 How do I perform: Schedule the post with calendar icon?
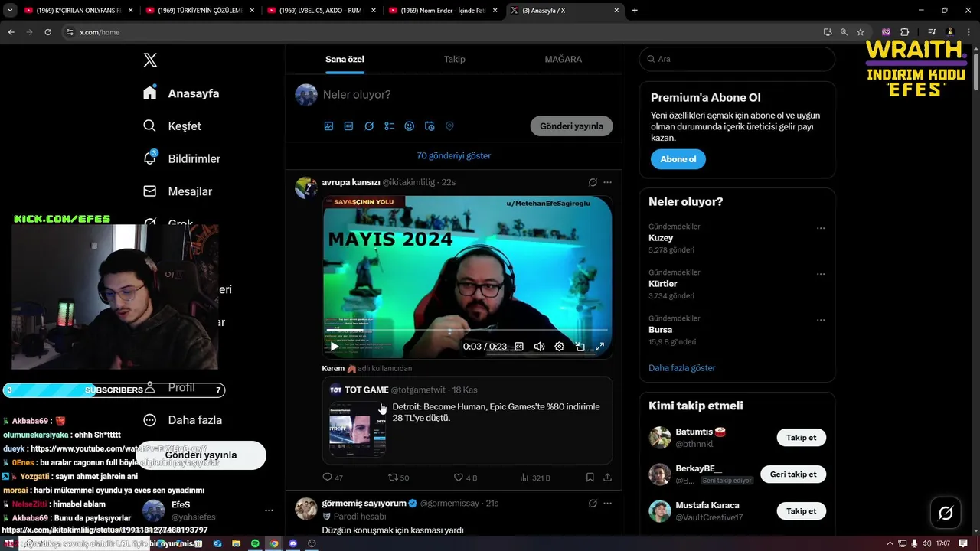pos(430,126)
